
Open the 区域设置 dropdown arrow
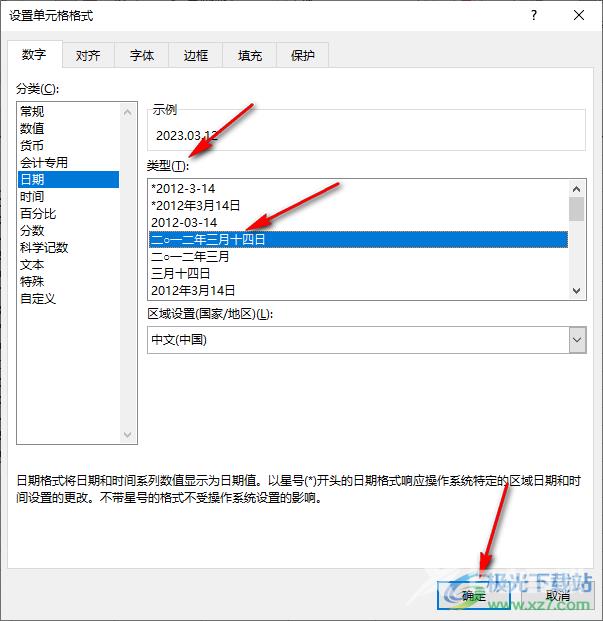click(x=577, y=340)
